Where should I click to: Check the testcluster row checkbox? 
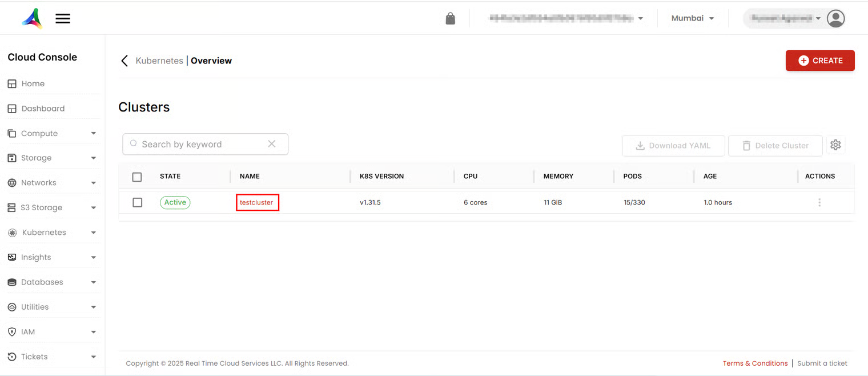[137, 202]
